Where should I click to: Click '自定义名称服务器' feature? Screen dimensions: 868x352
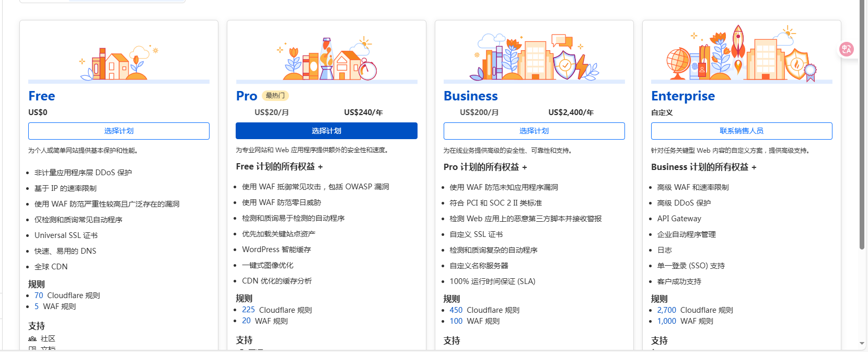(x=479, y=266)
